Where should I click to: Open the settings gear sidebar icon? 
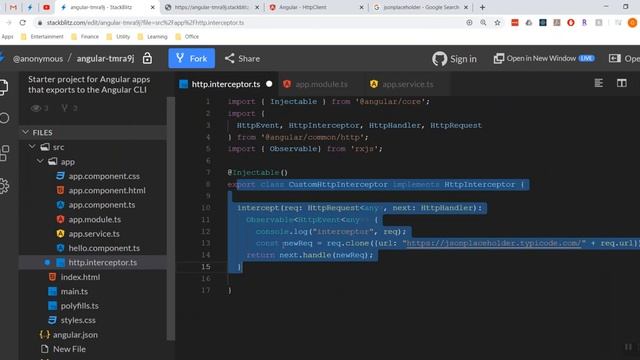pos(4,186)
